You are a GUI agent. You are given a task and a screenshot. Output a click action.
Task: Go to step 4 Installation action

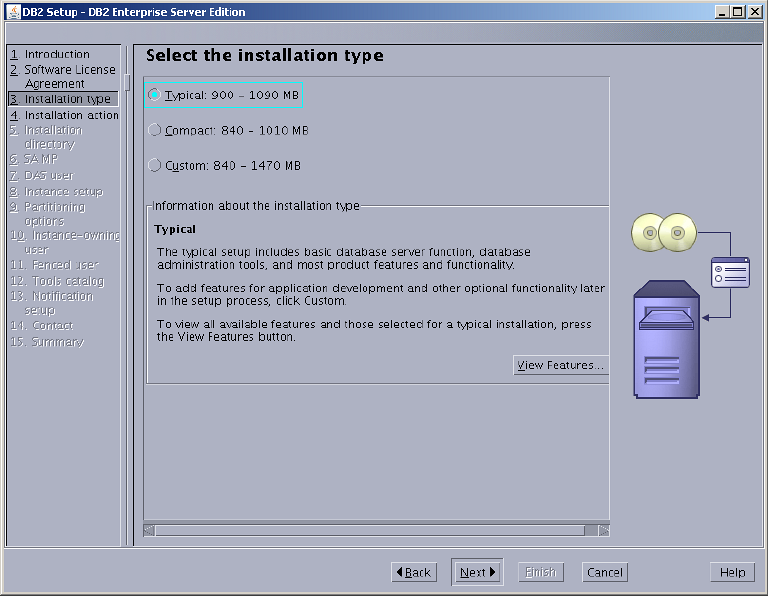(x=64, y=115)
